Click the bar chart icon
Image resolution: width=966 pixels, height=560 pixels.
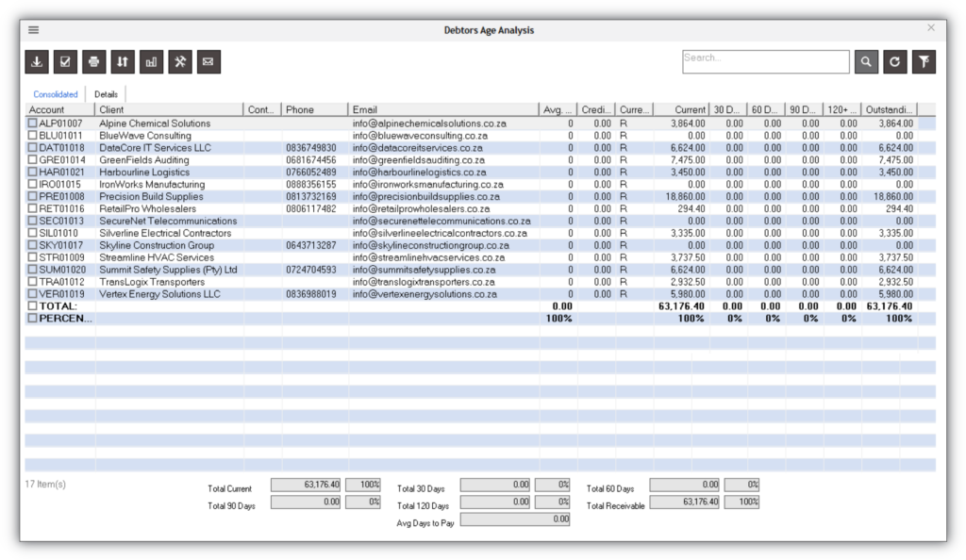point(152,61)
